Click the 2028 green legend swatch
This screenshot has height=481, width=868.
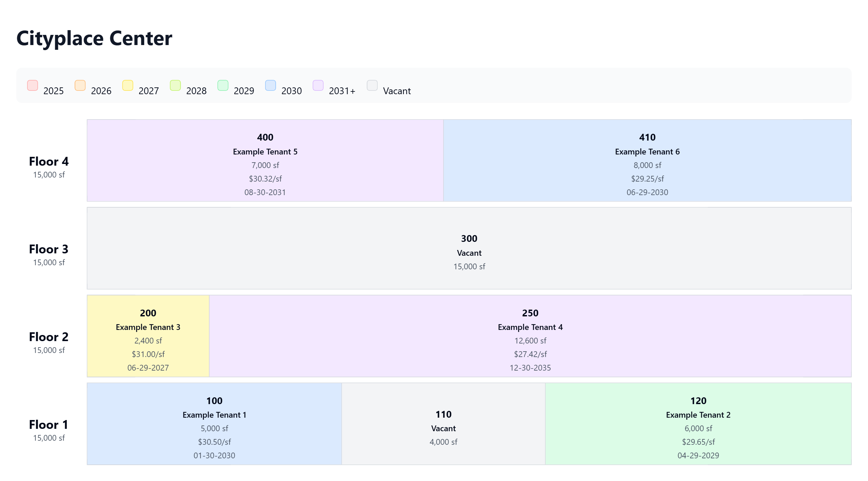[x=175, y=85]
